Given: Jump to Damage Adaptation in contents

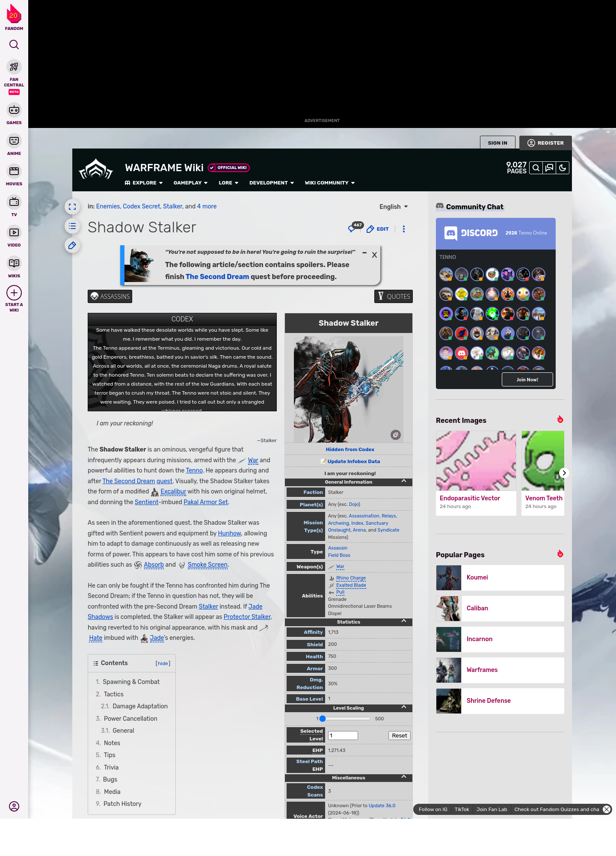Looking at the screenshot, I should (140, 706).
